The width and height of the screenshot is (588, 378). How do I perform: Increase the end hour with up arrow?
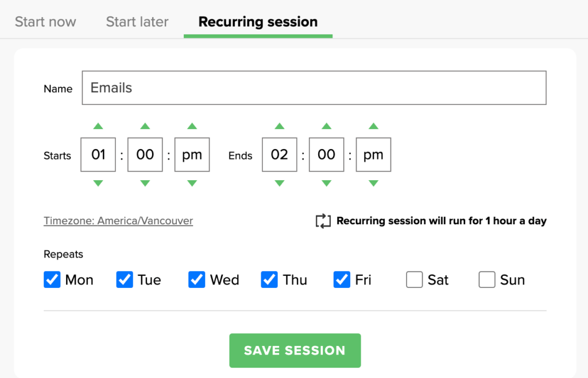(x=280, y=126)
